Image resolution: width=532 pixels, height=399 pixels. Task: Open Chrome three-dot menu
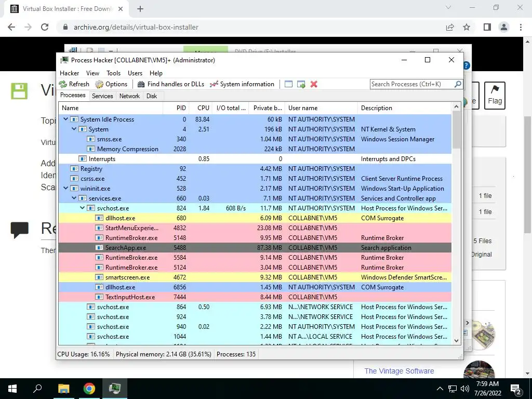pos(521,27)
